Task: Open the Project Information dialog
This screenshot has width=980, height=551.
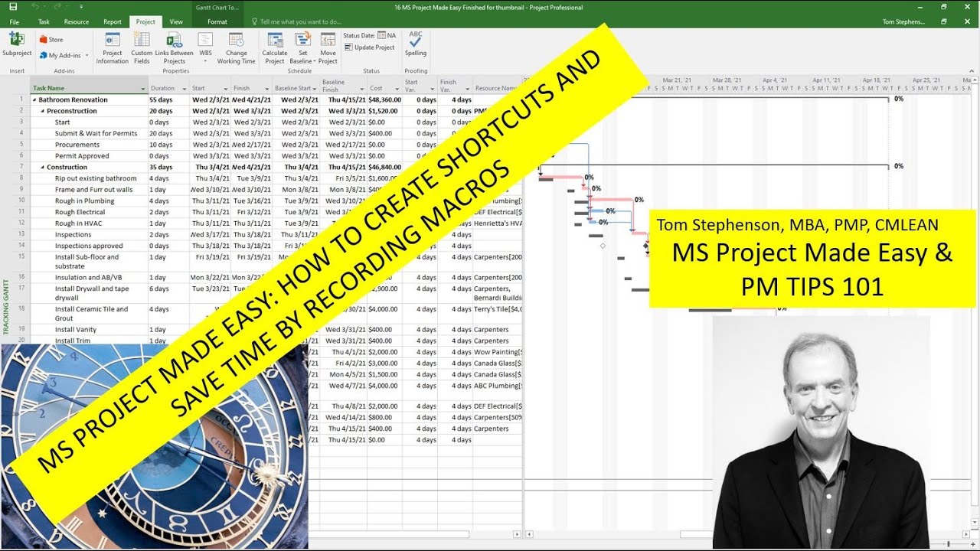Action: pos(113,48)
